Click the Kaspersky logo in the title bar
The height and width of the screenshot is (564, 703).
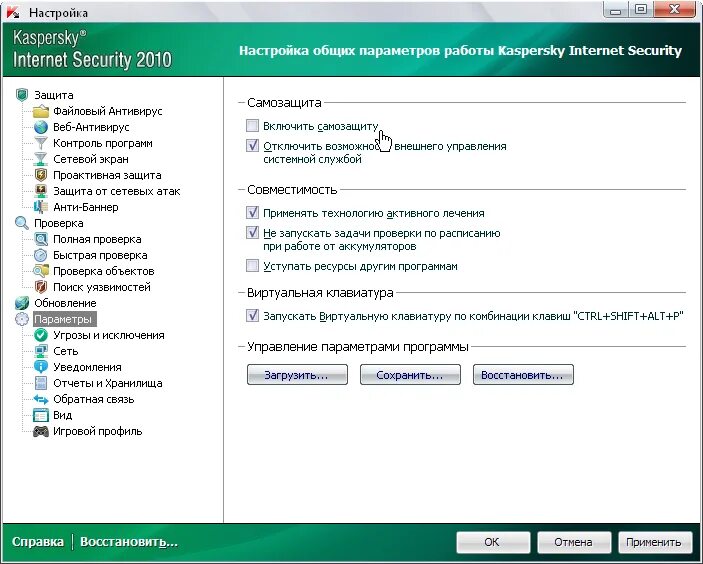point(13,12)
